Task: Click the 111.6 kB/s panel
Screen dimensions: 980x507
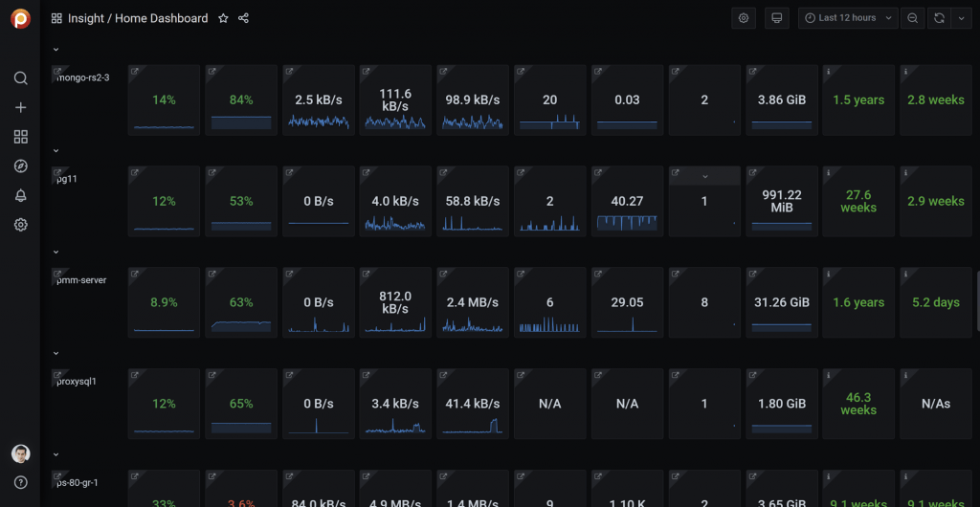Action: pos(395,99)
